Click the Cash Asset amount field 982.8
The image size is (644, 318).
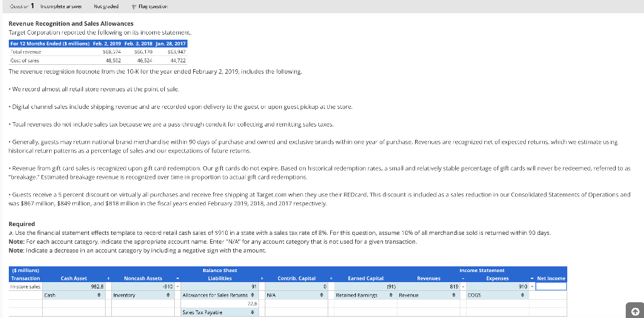pyautogui.click(x=74, y=286)
